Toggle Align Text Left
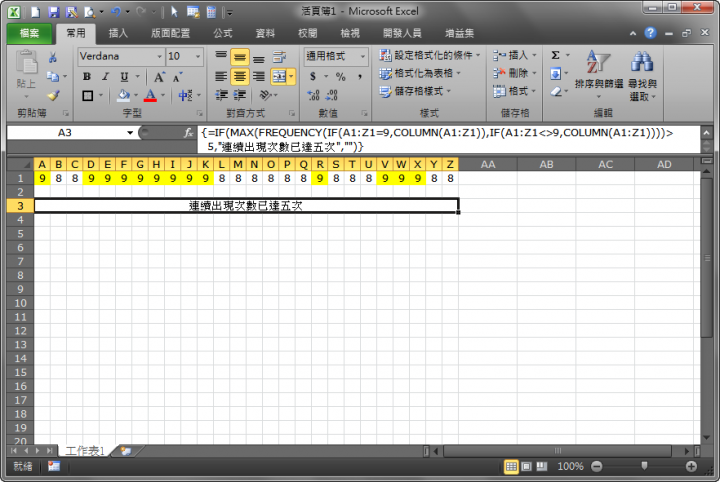Screen dimensions: 720x482 point(221,77)
